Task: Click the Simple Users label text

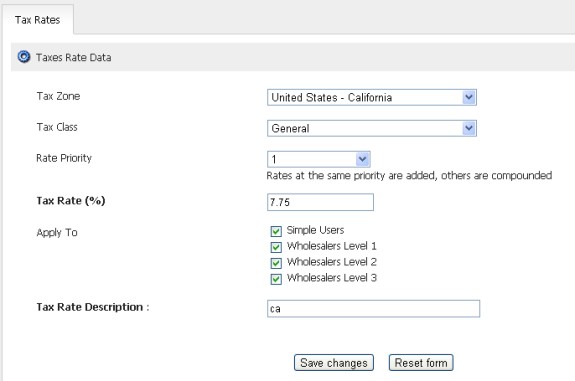Action: [315, 230]
